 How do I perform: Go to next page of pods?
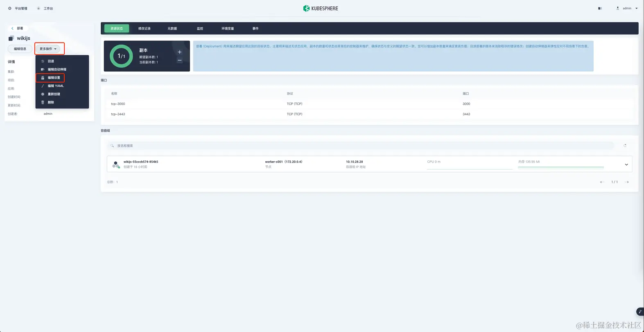click(626, 182)
